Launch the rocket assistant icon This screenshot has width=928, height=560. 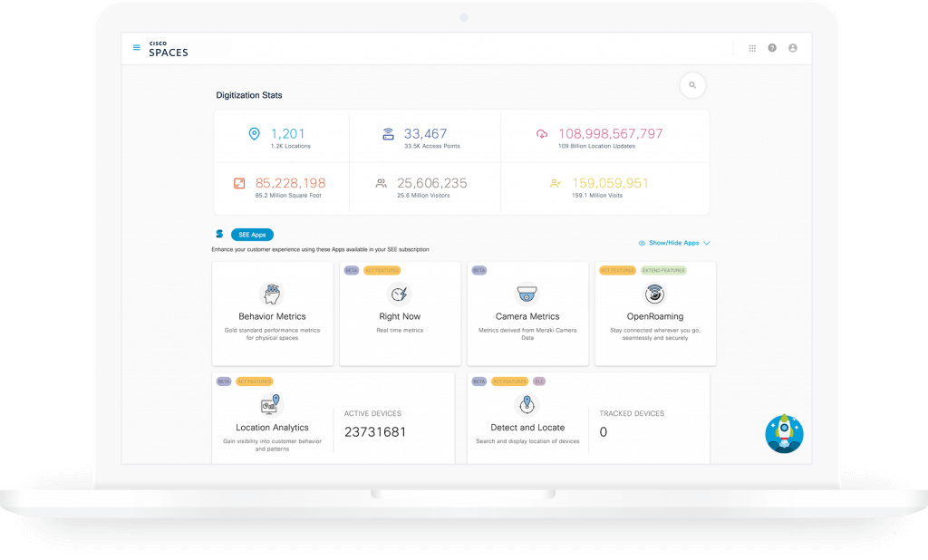784,433
